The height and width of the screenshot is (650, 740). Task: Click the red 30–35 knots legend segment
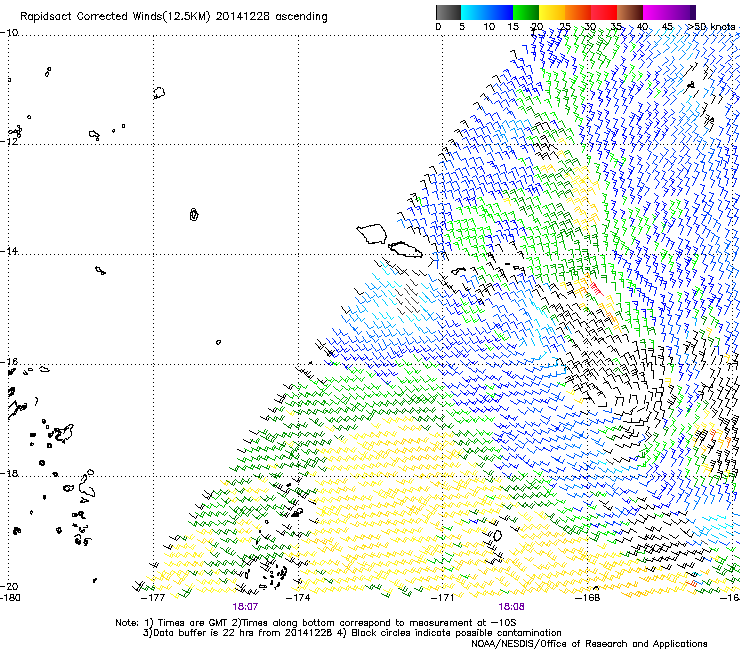click(604, 12)
